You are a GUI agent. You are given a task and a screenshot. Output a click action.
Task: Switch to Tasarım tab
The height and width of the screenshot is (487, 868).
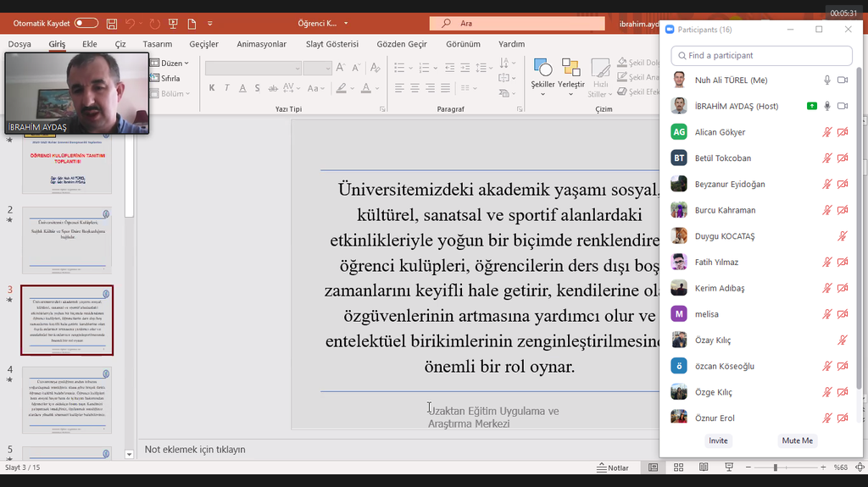pos(157,44)
